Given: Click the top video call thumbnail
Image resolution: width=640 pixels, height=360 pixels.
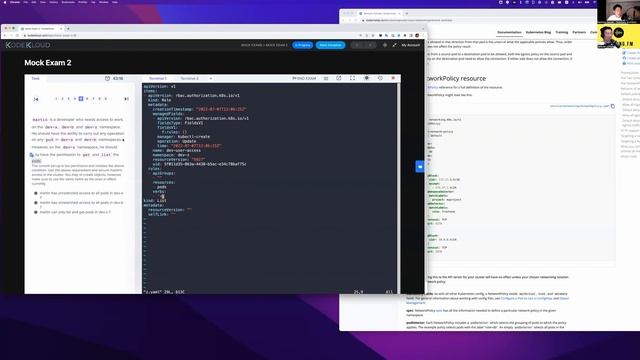Looking at the screenshot, I should pos(619,12).
